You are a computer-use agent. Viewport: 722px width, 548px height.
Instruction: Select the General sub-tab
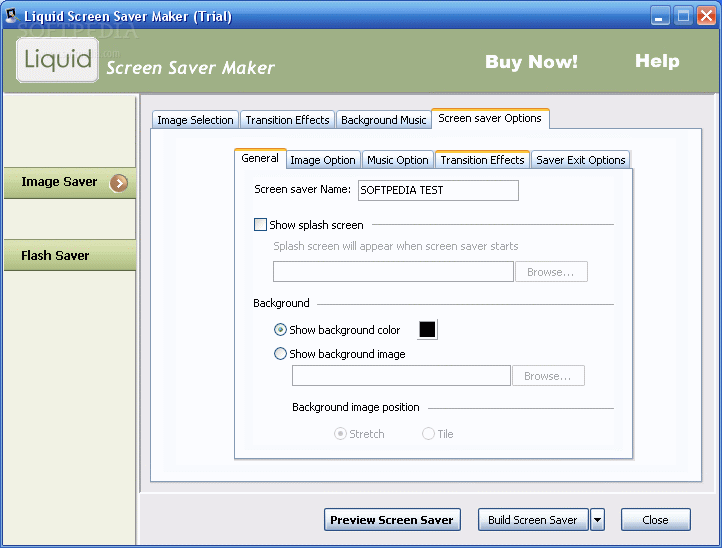(260, 158)
